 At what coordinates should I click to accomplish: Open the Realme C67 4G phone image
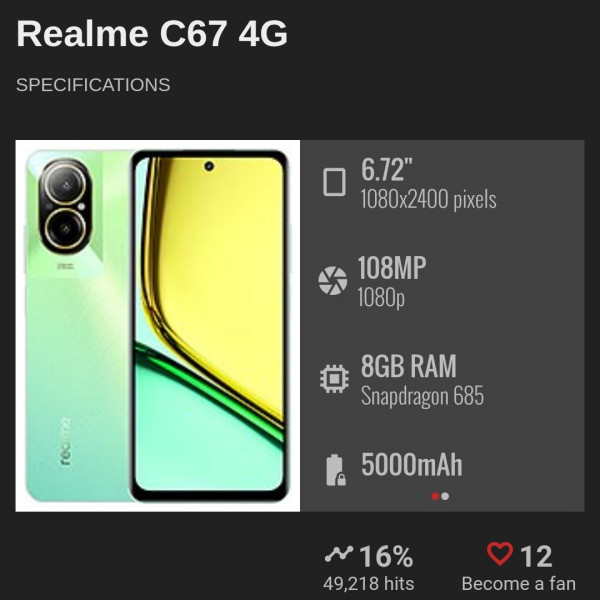[x=158, y=326]
